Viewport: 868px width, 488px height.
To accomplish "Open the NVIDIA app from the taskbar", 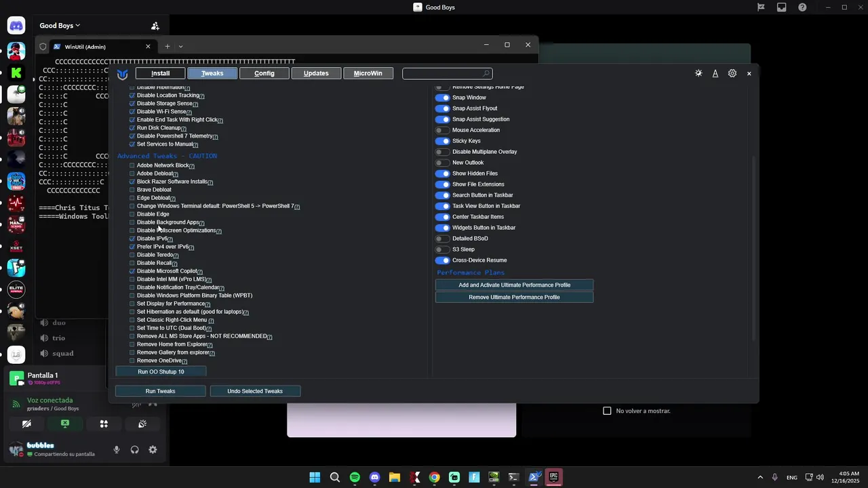I will click(494, 477).
